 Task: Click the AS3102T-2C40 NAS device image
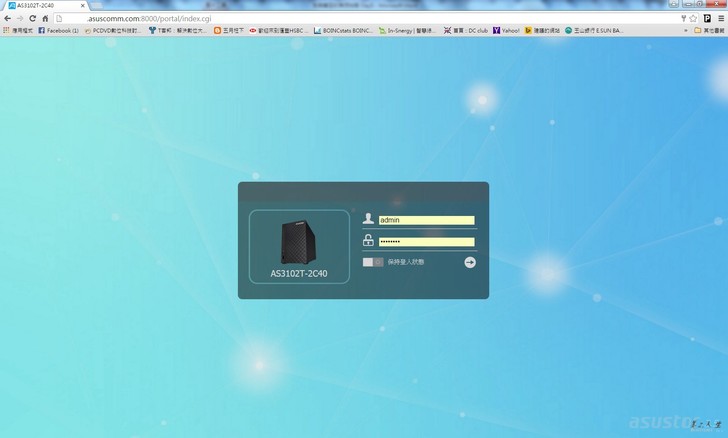coord(299,242)
